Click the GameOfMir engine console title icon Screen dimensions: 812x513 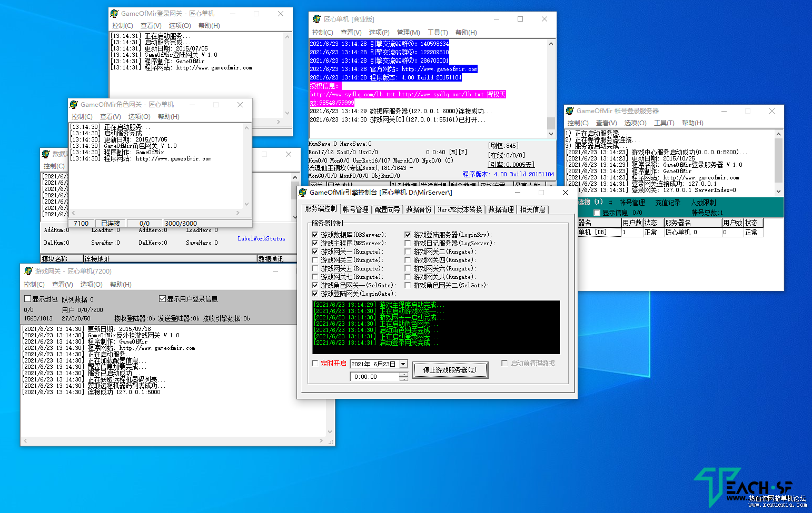[x=303, y=193]
